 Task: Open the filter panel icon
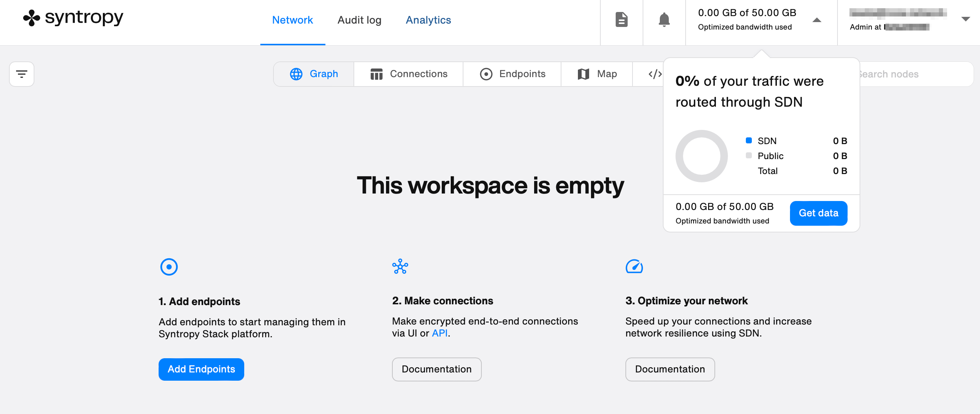(x=22, y=74)
